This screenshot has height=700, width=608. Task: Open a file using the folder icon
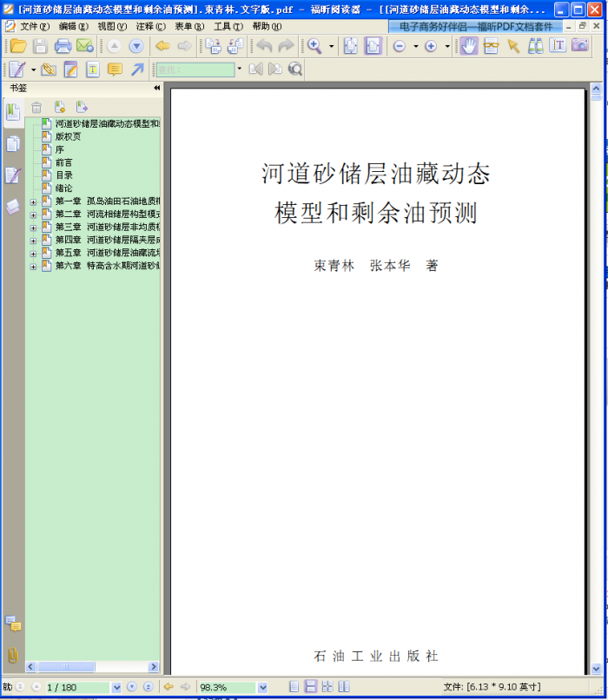[19, 45]
